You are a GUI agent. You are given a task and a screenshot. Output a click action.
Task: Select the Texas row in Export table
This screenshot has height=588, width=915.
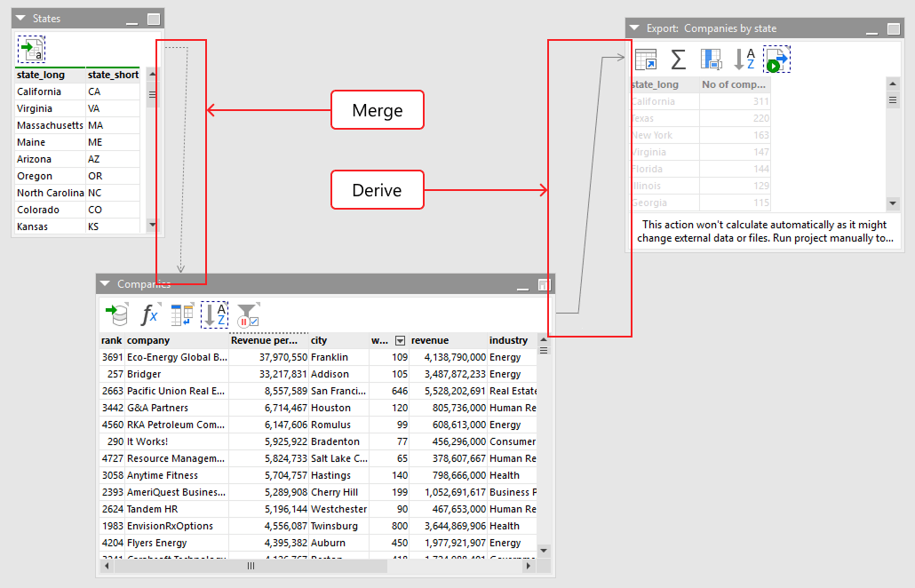[701, 118]
